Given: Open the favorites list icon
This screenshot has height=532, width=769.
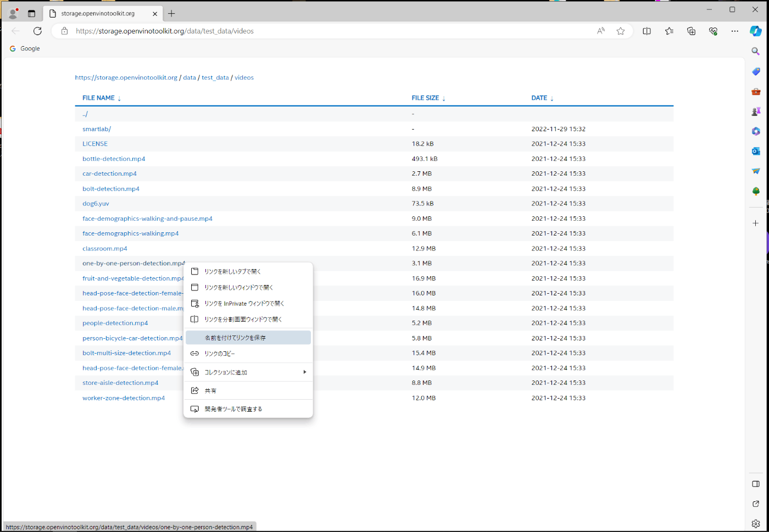Looking at the screenshot, I should pos(669,31).
